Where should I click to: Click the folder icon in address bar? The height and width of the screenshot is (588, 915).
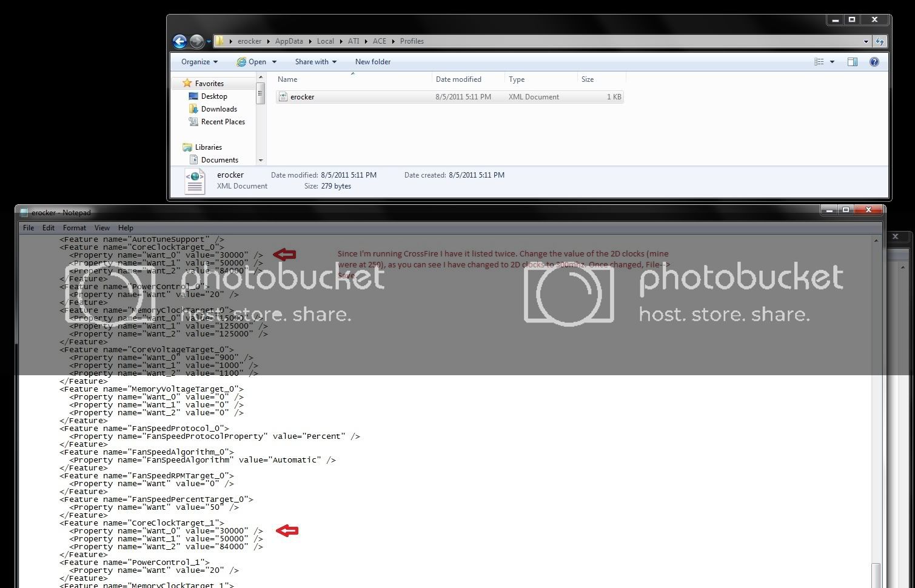[x=220, y=41]
